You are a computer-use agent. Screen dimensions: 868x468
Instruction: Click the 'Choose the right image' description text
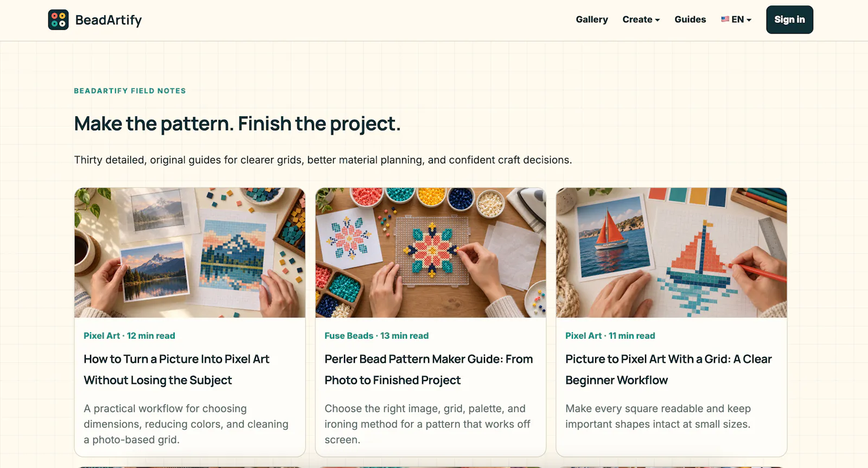click(427, 424)
